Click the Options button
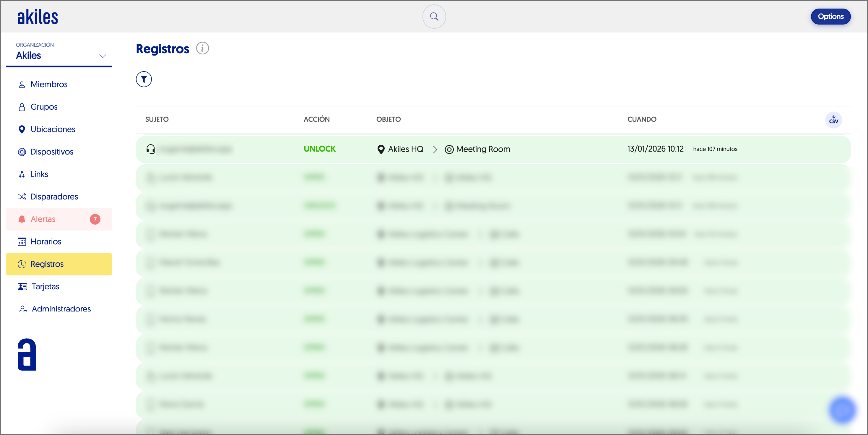868x435 pixels. [830, 17]
